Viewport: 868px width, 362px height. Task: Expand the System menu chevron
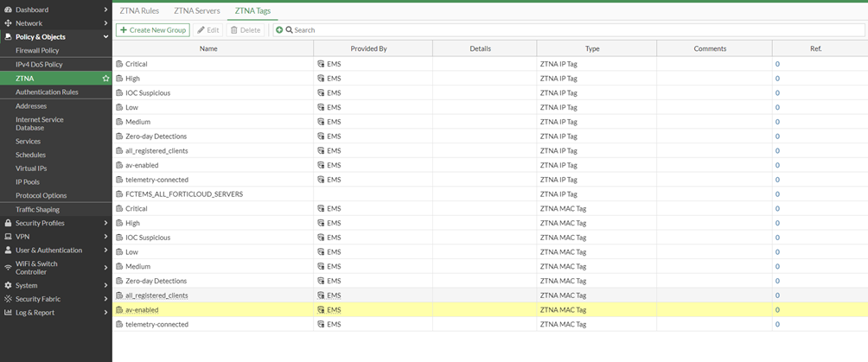pos(105,286)
